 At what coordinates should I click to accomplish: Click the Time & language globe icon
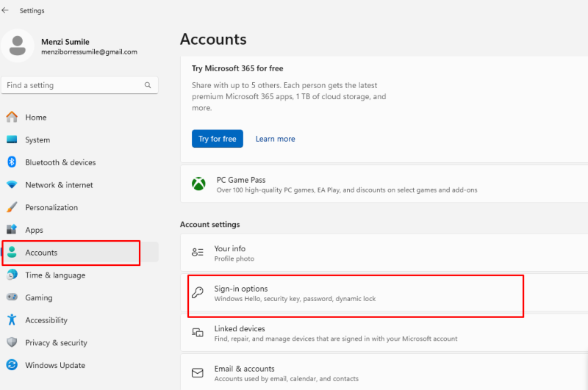tap(12, 275)
